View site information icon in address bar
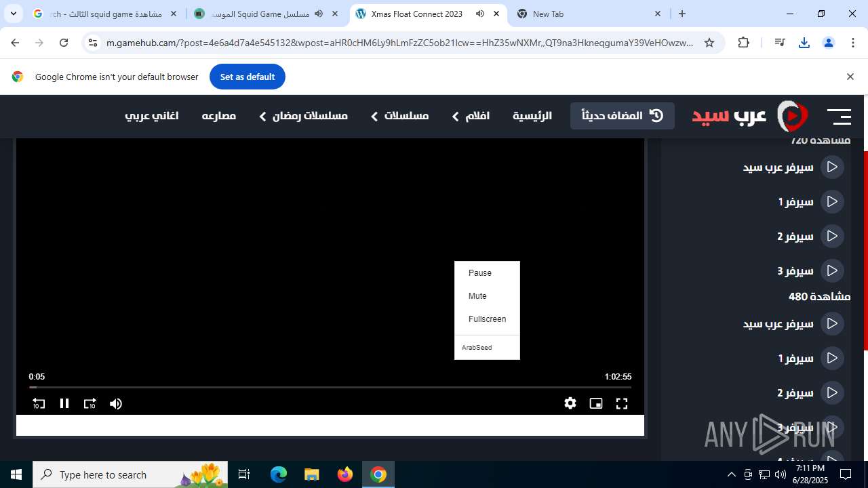868x488 pixels. [93, 43]
